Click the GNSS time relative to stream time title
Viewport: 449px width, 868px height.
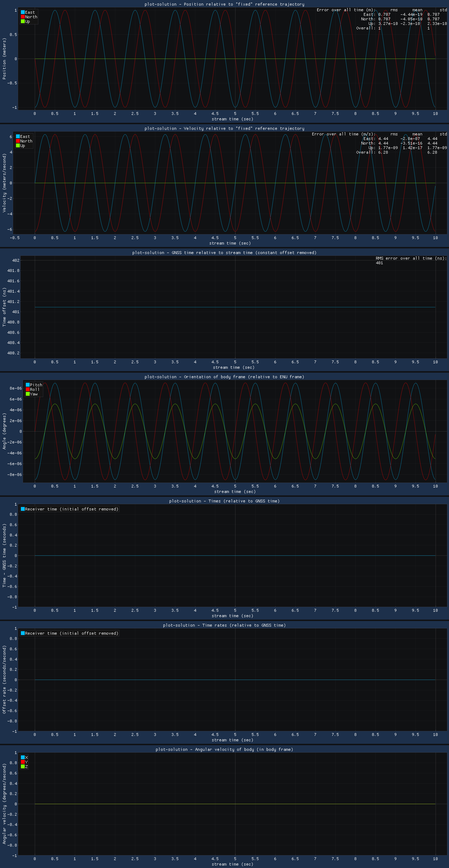(224, 253)
